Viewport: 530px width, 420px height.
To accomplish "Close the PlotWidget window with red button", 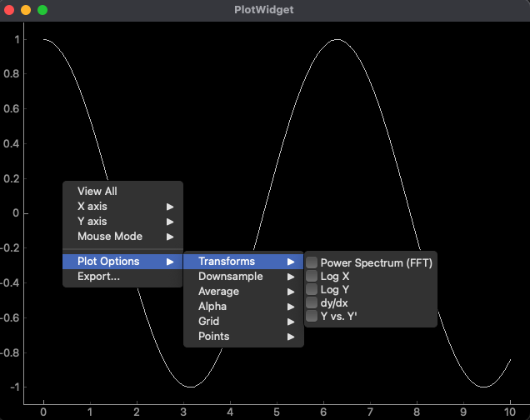I will pyautogui.click(x=9, y=10).
